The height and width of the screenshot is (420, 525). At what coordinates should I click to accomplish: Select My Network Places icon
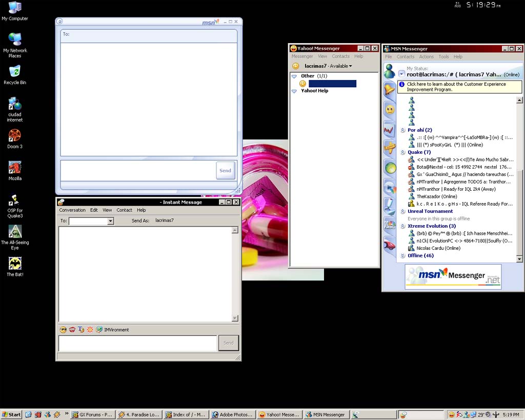point(15,45)
